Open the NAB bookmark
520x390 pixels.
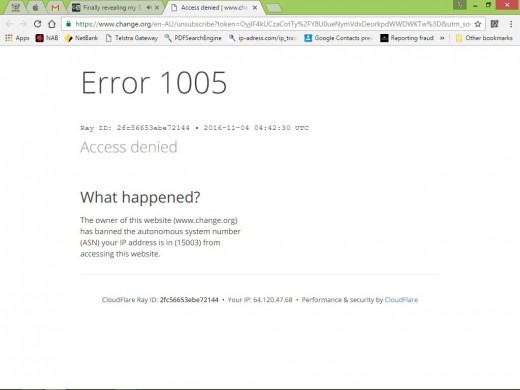coord(47,38)
